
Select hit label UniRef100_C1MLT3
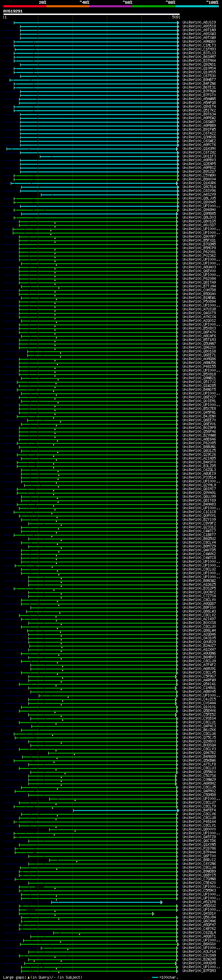click(x=199, y=45)
